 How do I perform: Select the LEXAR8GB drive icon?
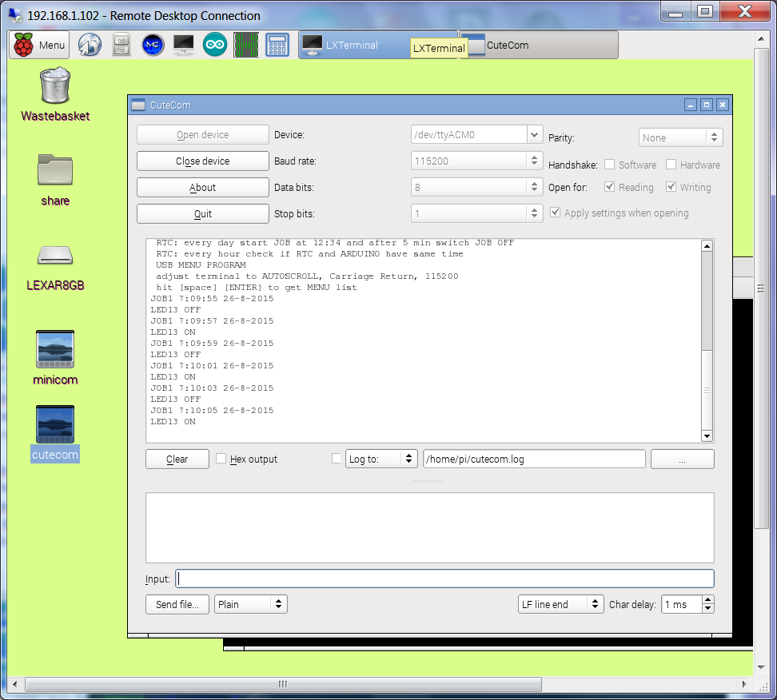pyautogui.click(x=55, y=256)
